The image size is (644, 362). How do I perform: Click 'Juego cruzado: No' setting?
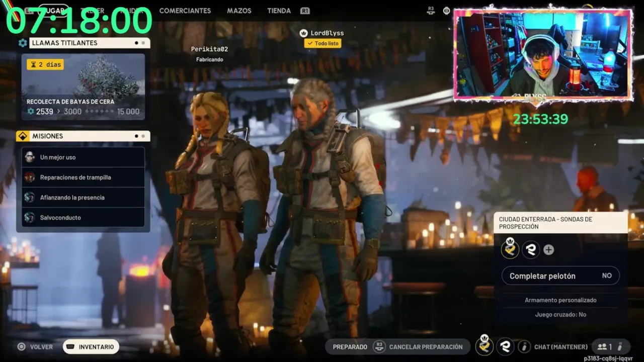(560, 314)
